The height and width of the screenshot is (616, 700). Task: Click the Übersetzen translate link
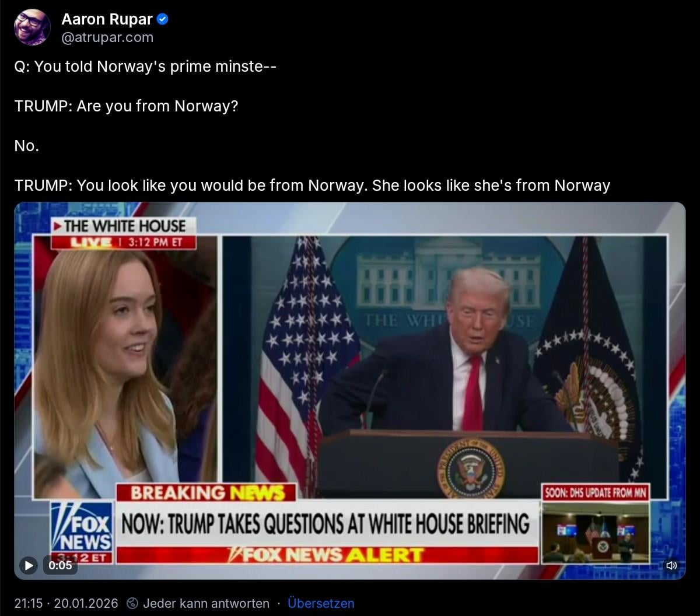321,603
